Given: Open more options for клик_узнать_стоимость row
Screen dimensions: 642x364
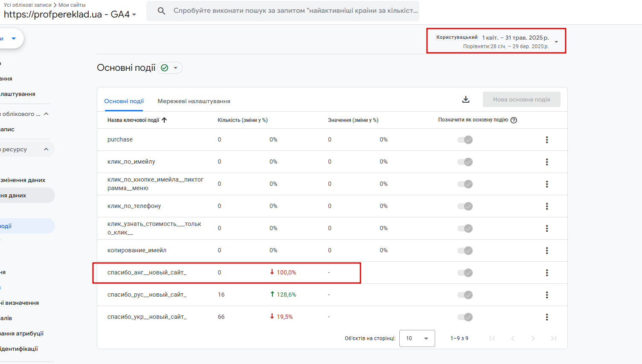Looking at the screenshot, I should click(547, 228).
